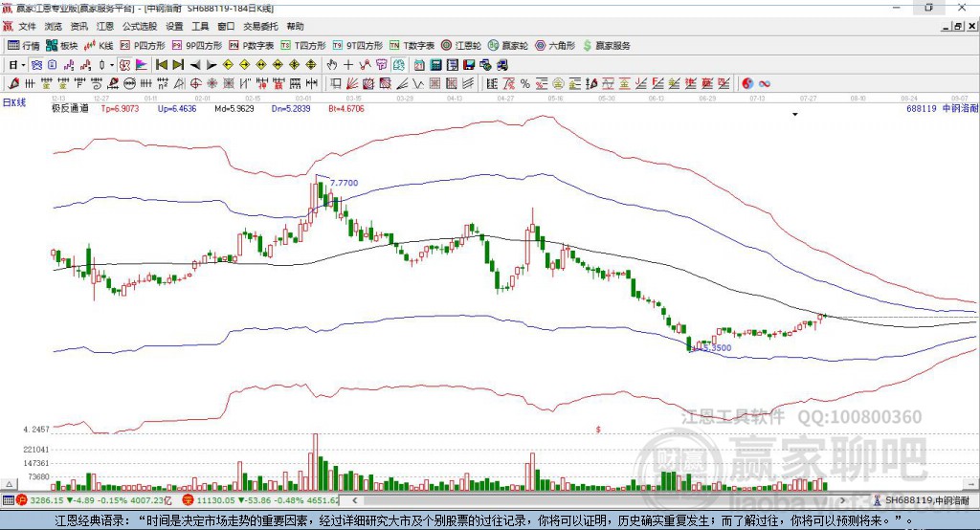Open the 交易委托 menu

[260, 26]
